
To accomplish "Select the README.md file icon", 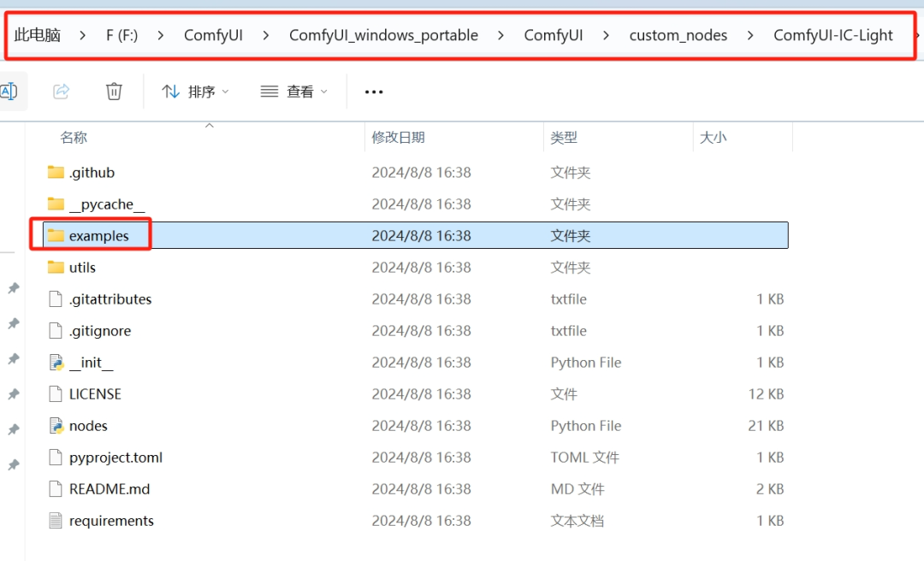I will (x=56, y=489).
